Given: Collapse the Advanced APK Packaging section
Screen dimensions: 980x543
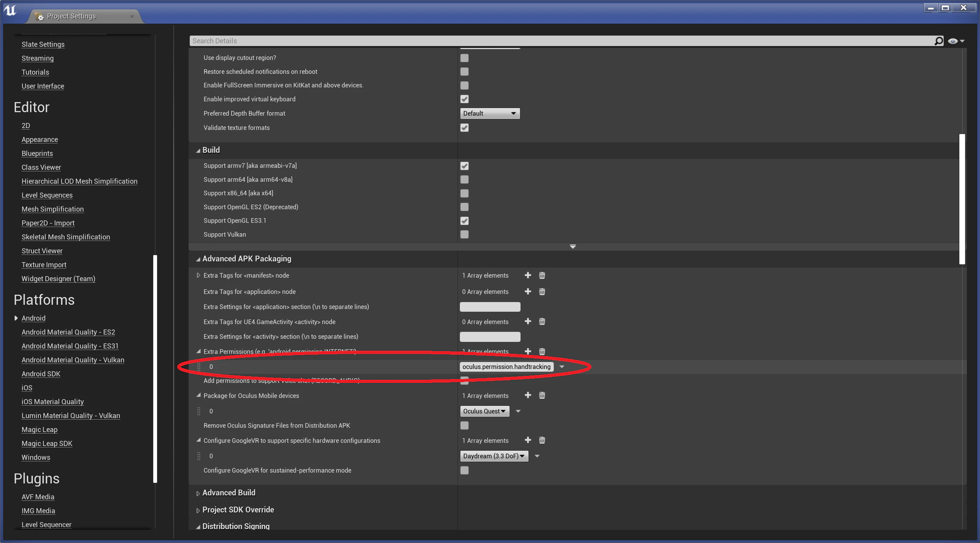Looking at the screenshot, I should click(x=198, y=259).
